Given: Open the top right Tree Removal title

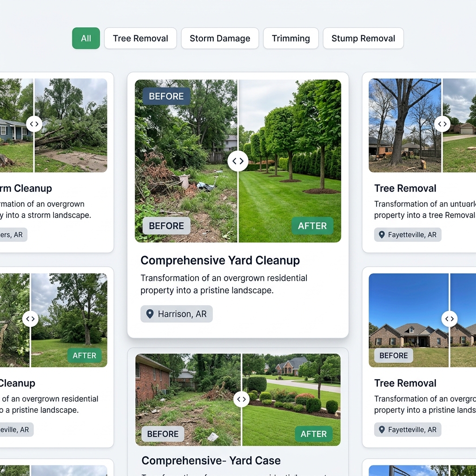Looking at the screenshot, I should pos(405,188).
